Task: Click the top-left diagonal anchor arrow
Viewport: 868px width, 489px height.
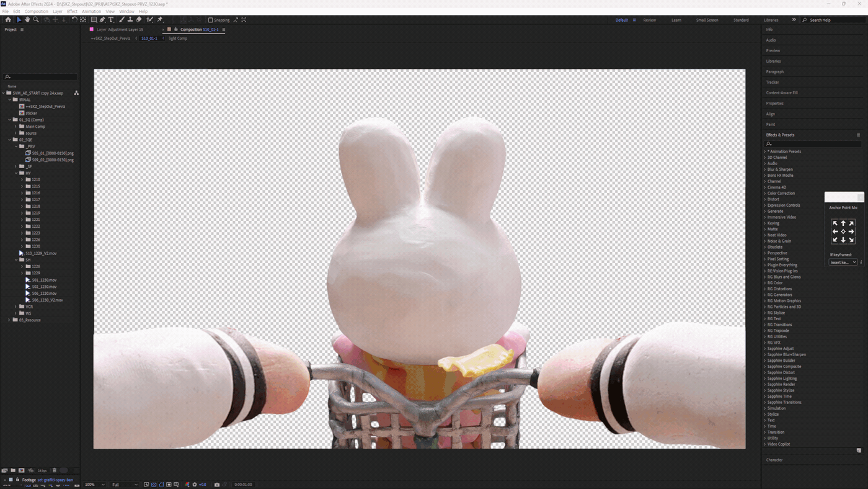Action: [835, 223]
